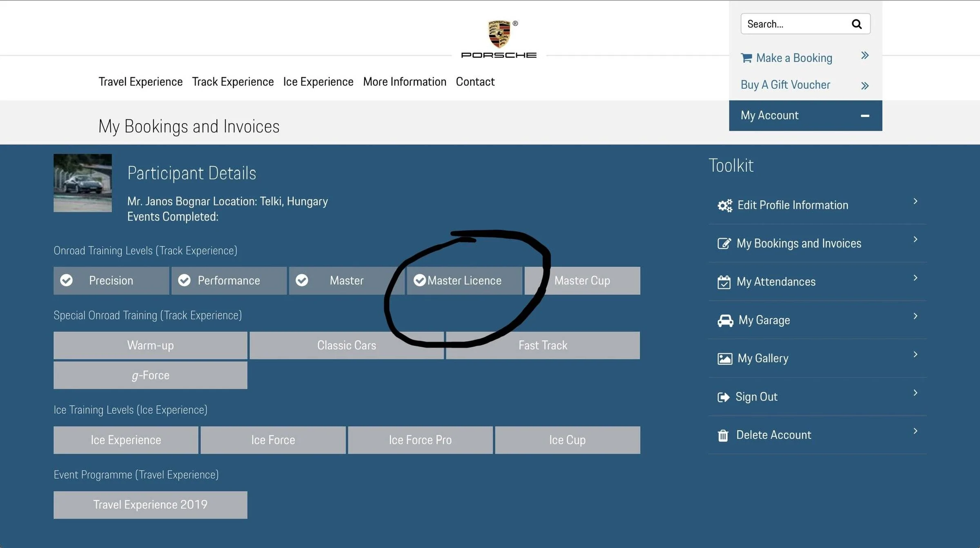
Task: Select the Ice Force training level
Action: (273, 440)
